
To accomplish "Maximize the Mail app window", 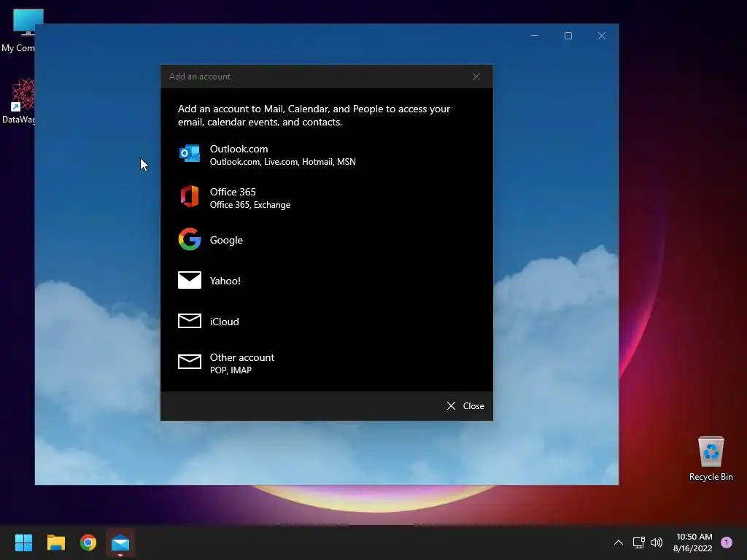I will coord(568,36).
